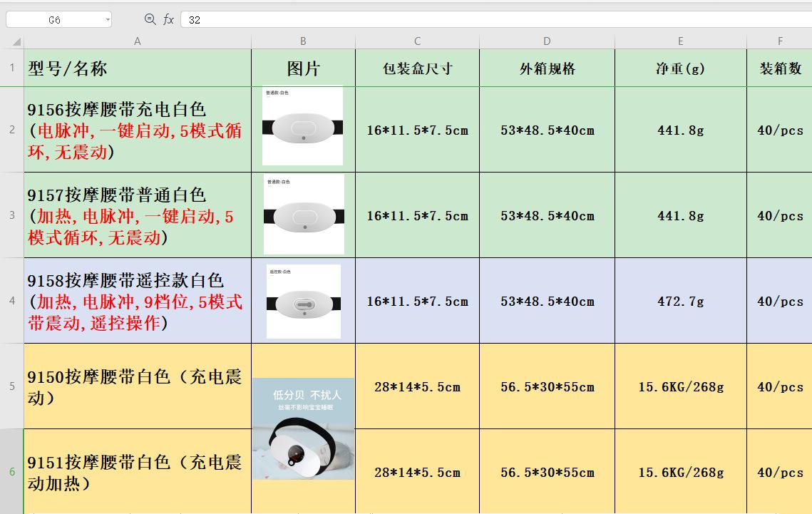This screenshot has width=812, height=514.
Task: Click the 型号/名称 header cell
Action: [137, 68]
